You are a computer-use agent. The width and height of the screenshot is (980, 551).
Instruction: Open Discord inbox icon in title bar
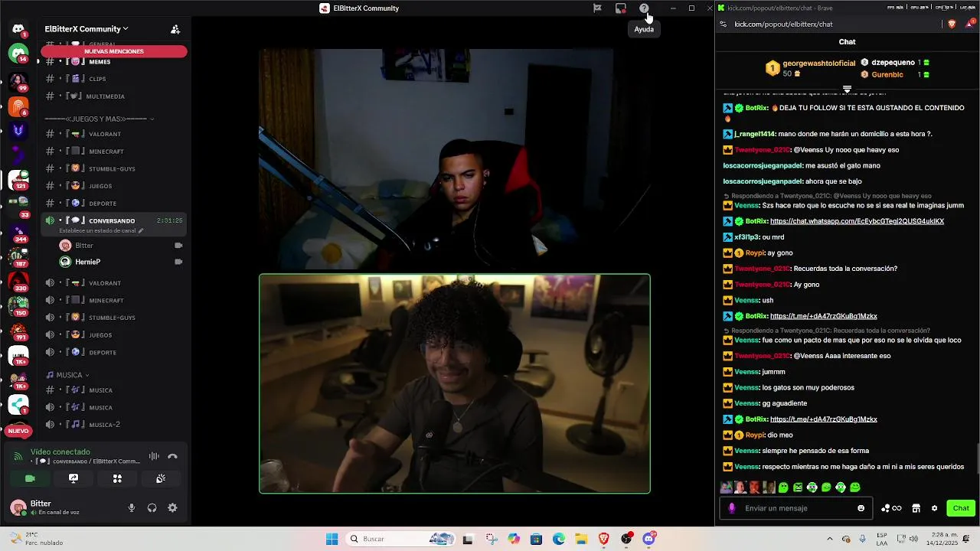point(621,8)
